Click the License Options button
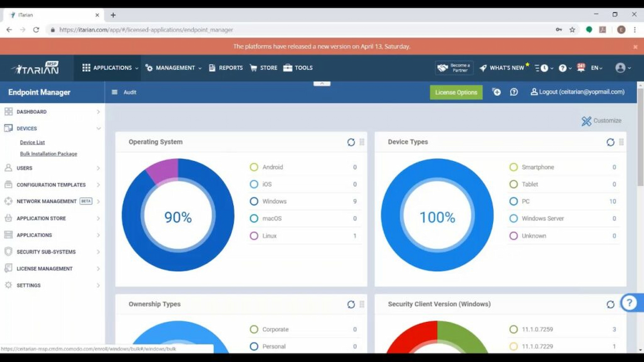Image resolution: width=644 pixels, height=362 pixels. [x=456, y=92]
